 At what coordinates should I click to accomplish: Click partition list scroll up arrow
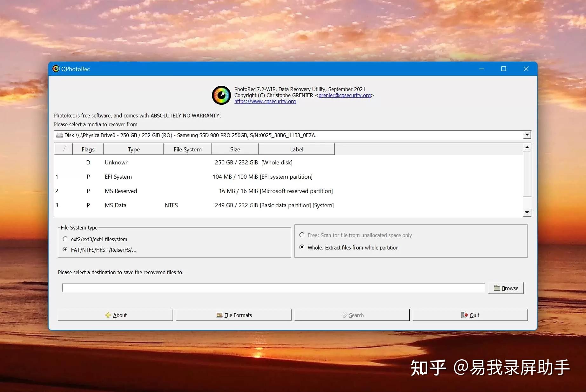click(x=527, y=147)
